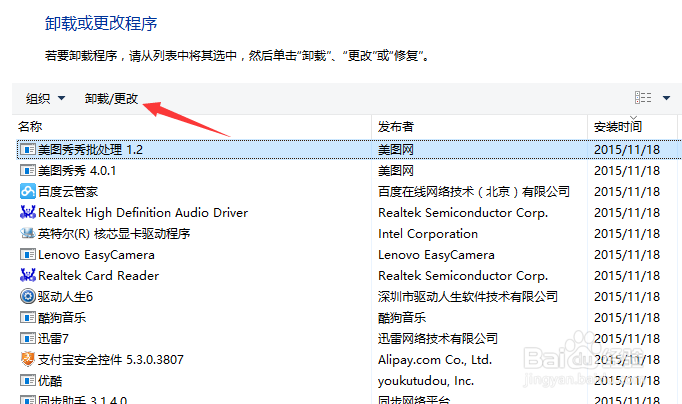The width and height of the screenshot is (682, 404).
Task: Click the 美图秀秀 4.0.1 program icon
Action: coord(28,170)
